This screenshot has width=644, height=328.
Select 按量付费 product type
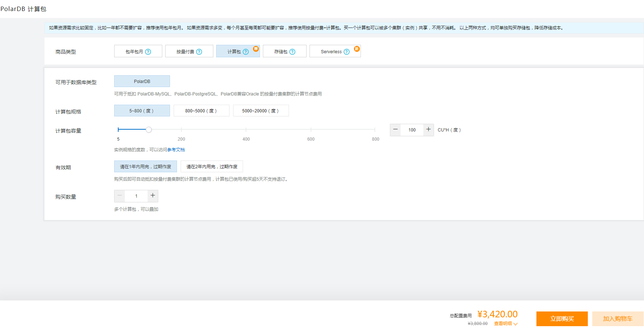pyautogui.click(x=189, y=51)
